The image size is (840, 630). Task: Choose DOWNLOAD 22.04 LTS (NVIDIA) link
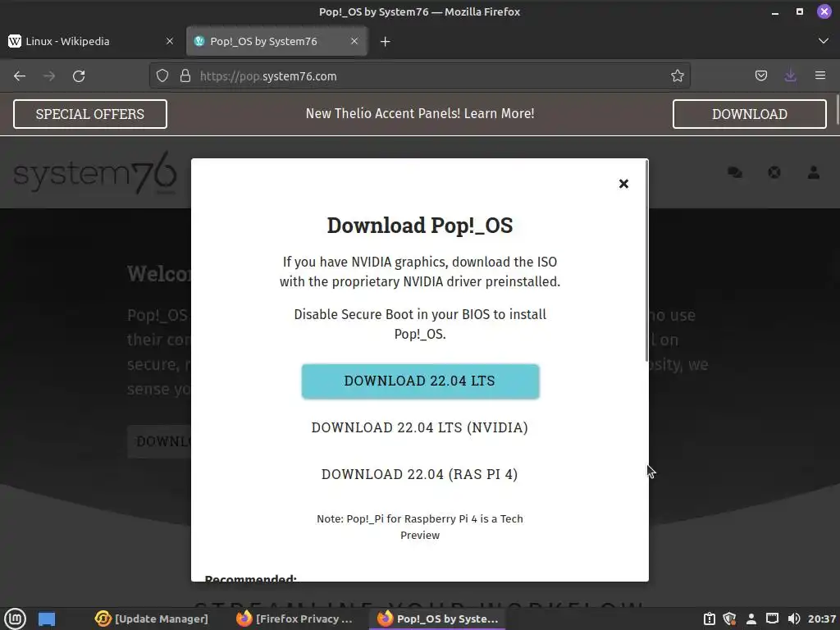[419, 427]
